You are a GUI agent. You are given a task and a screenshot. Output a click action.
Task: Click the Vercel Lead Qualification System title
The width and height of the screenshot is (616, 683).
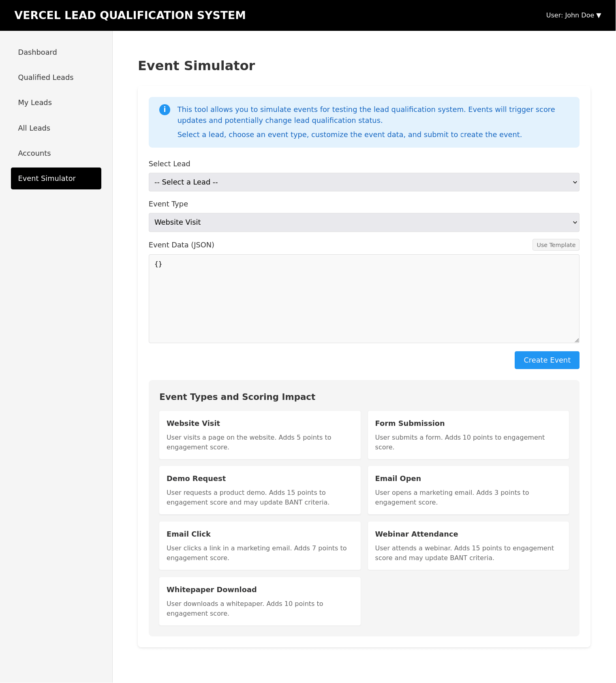130,15
